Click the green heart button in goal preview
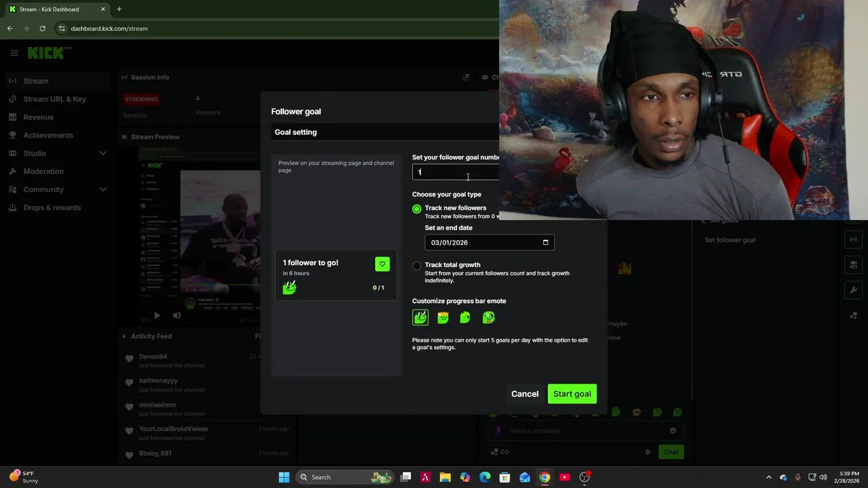868x488 pixels. tap(382, 264)
